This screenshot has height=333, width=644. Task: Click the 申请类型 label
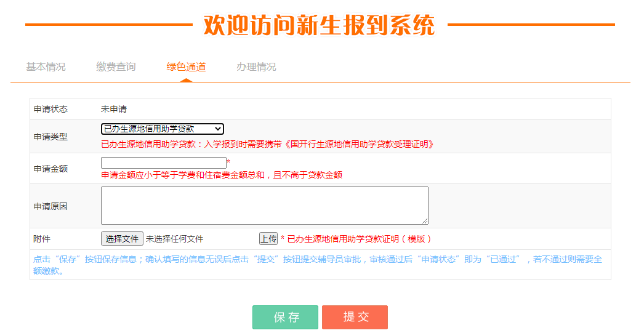click(50, 137)
